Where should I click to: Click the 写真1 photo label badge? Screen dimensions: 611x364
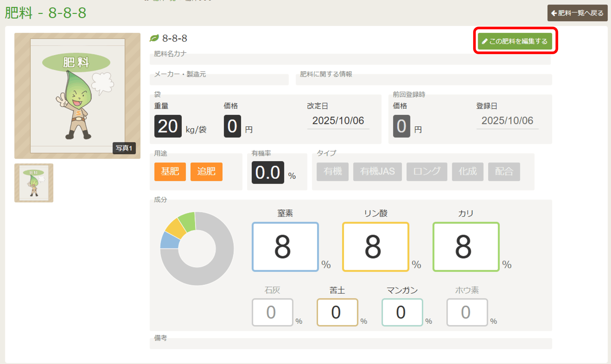click(x=124, y=148)
